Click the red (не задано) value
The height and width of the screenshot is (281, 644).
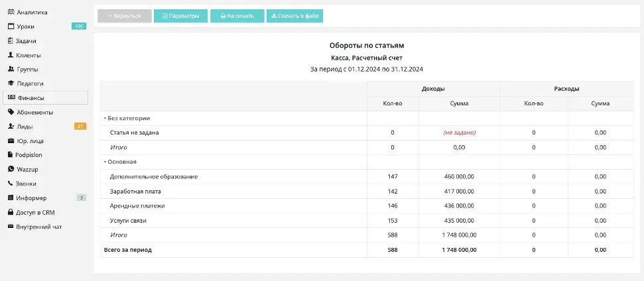tap(459, 133)
